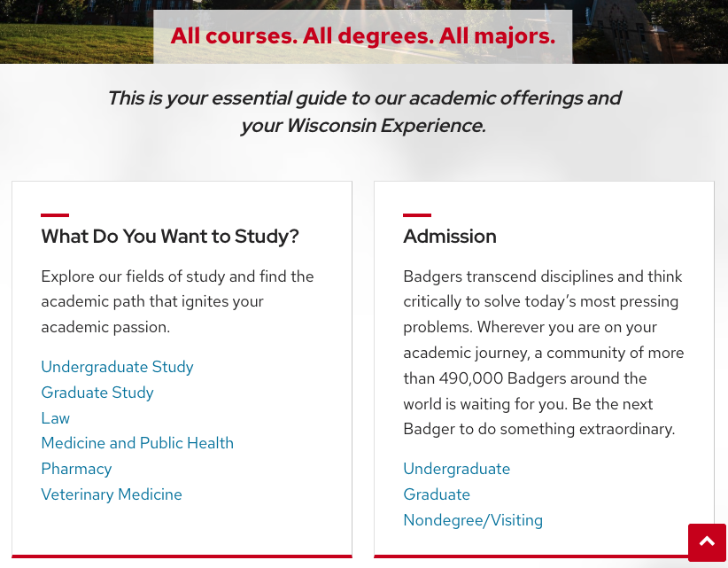This screenshot has height=568, width=728.
Task: Click the Graduate link under Admission
Action: (x=437, y=494)
